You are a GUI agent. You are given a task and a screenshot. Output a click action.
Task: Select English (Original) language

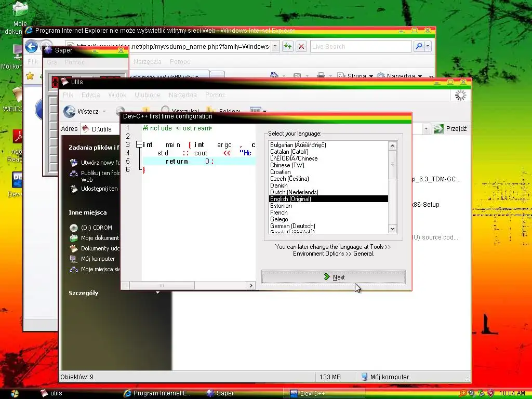point(328,199)
